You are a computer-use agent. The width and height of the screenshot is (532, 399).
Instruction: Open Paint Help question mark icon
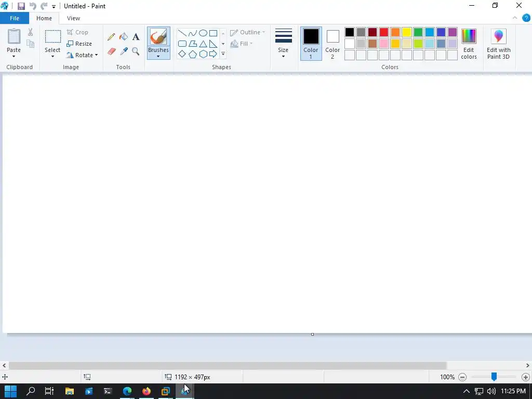pos(526,18)
